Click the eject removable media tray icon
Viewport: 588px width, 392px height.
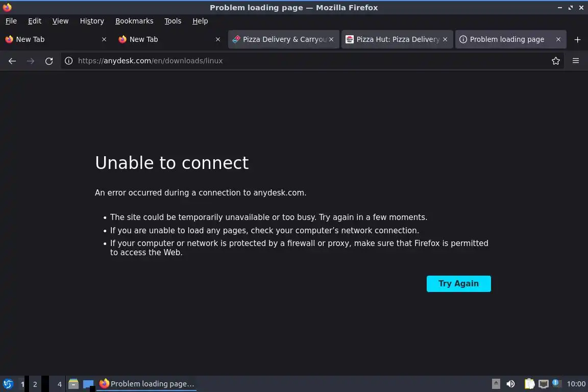[x=496, y=384]
